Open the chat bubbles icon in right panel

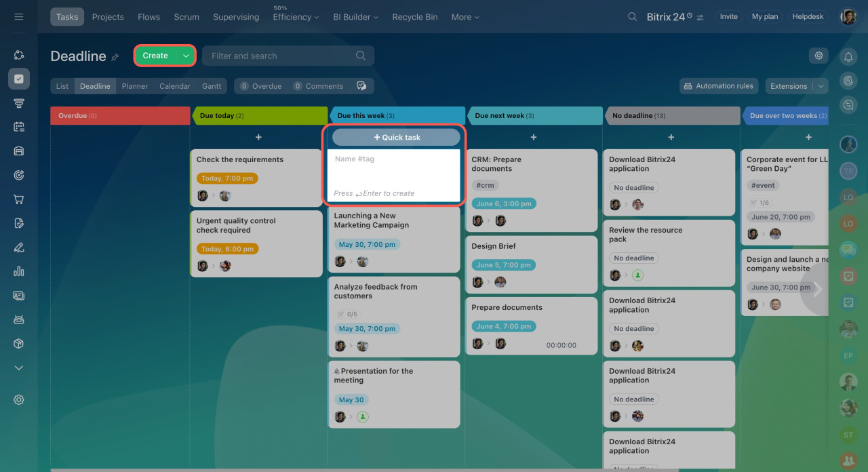click(848, 105)
